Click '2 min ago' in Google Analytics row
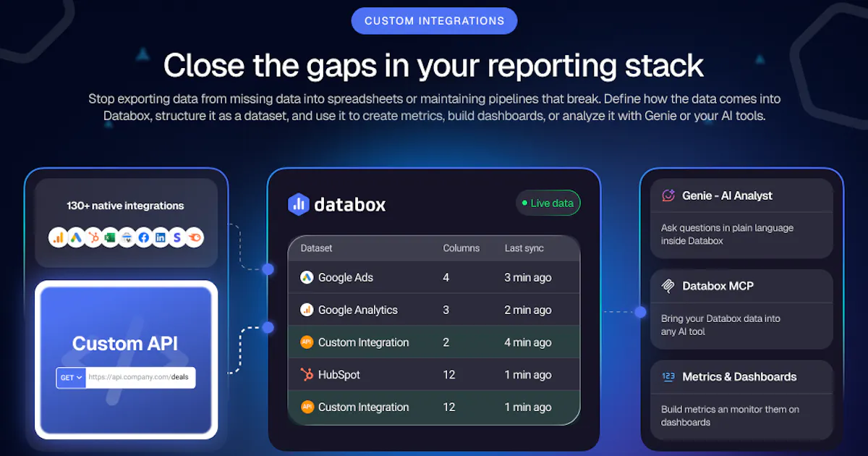Viewport: 868px width, 456px height. [528, 310]
